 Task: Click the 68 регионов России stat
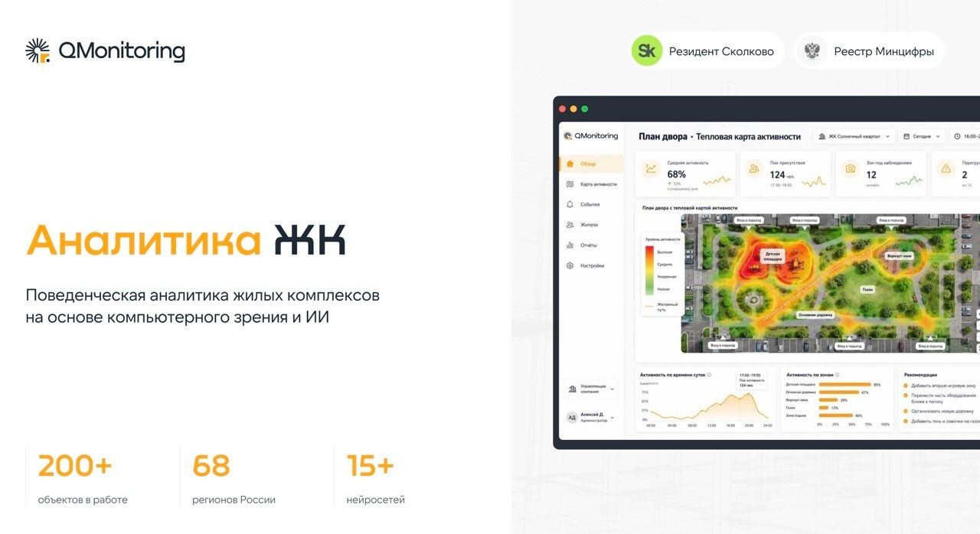tap(234, 479)
